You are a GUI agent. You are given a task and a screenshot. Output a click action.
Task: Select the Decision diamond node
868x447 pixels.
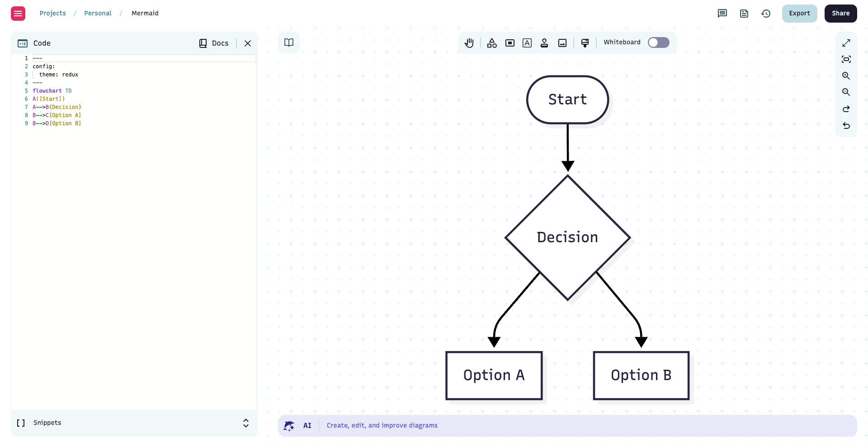click(568, 238)
